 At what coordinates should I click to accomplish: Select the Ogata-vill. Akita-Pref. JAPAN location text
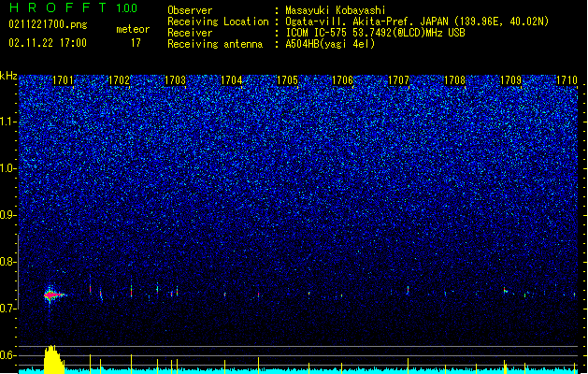coord(417,22)
